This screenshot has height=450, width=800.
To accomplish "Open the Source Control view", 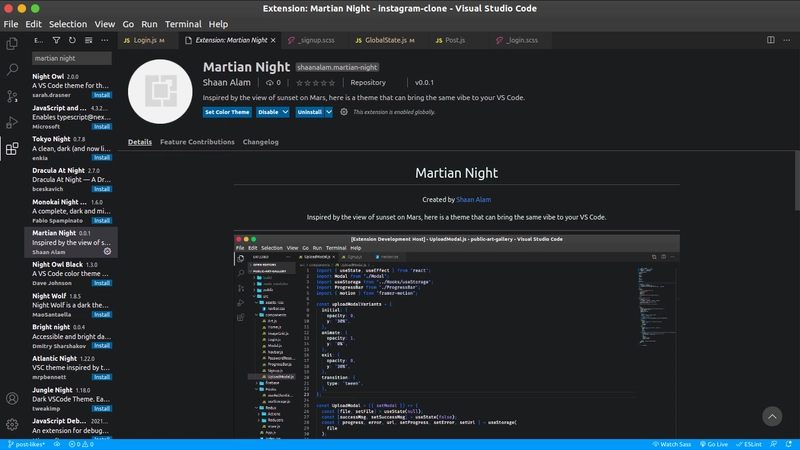I will click(x=12, y=96).
